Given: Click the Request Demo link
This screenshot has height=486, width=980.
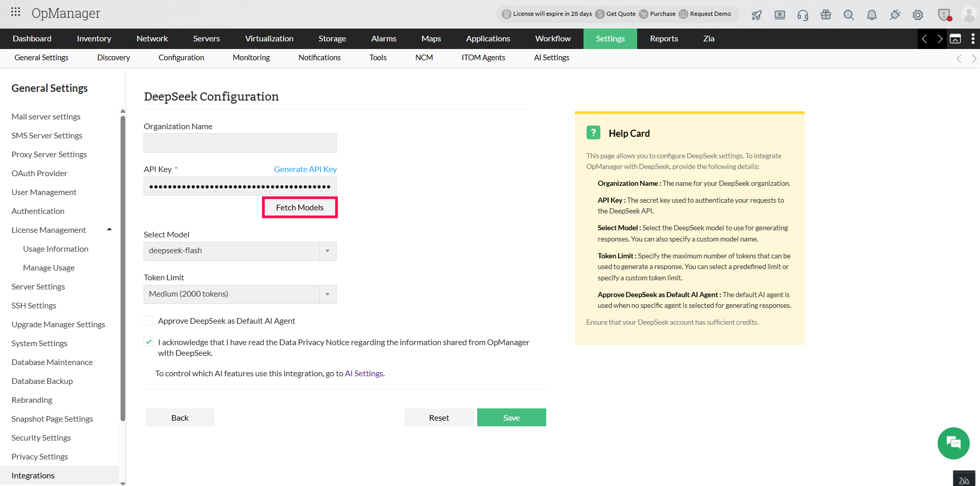Looking at the screenshot, I should [x=705, y=14].
